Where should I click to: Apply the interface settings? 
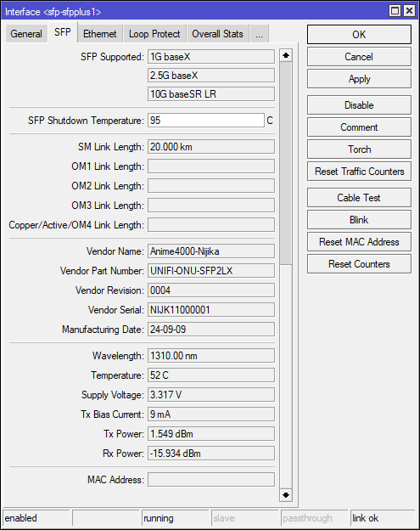tap(359, 79)
